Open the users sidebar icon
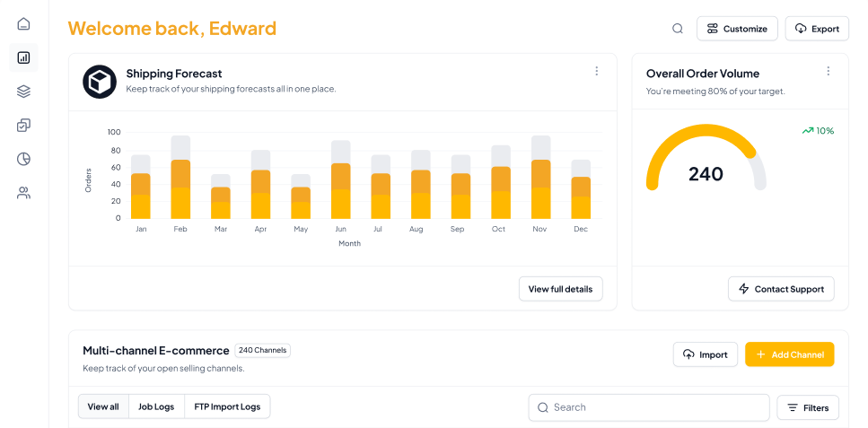This screenshot has height=428, width=868. (x=23, y=192)
